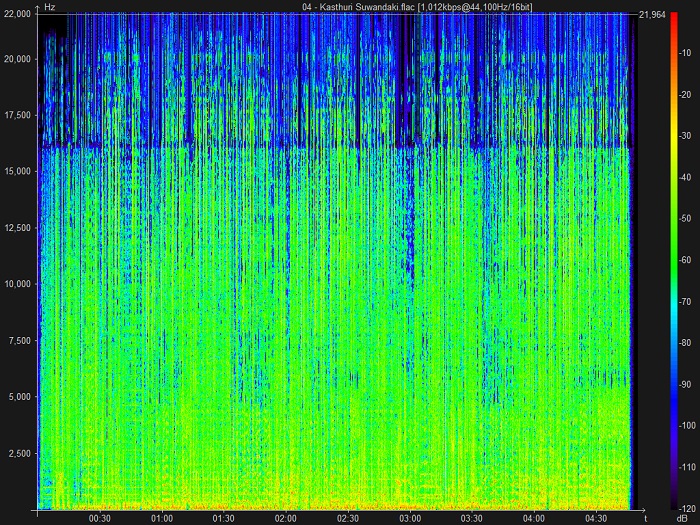Click the -80 dB scale label
Screen dimensions: 700x525
(x=685, y=342)
